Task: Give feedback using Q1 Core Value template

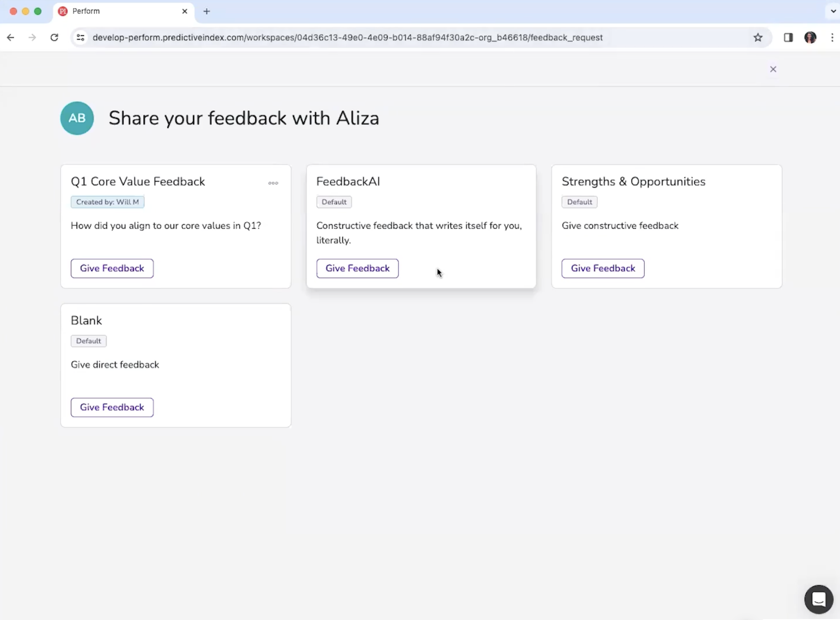Action: [x=112, y=268]
